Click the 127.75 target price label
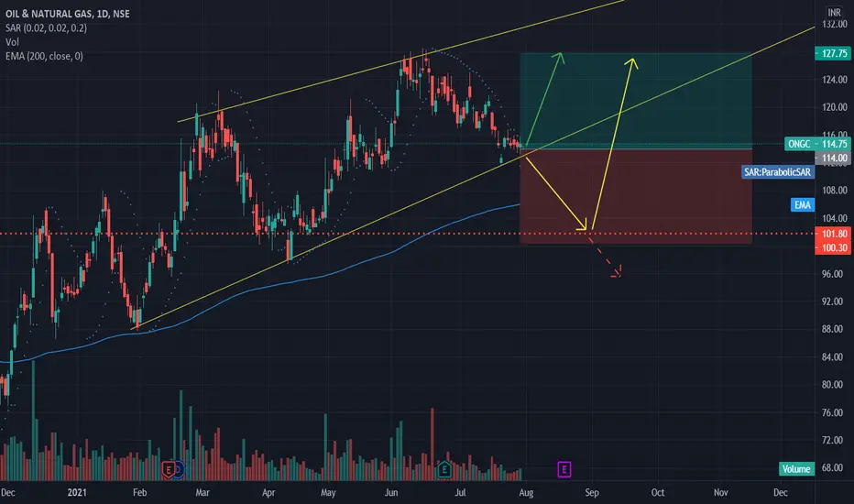This screenshot has height=504, width=854. (x=833, y=53)
